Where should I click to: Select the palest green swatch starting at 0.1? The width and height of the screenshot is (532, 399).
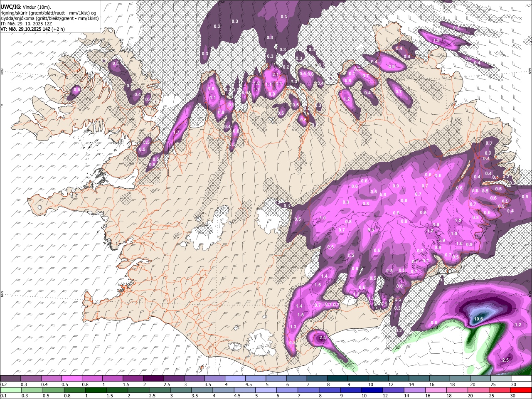click(11, 390)
